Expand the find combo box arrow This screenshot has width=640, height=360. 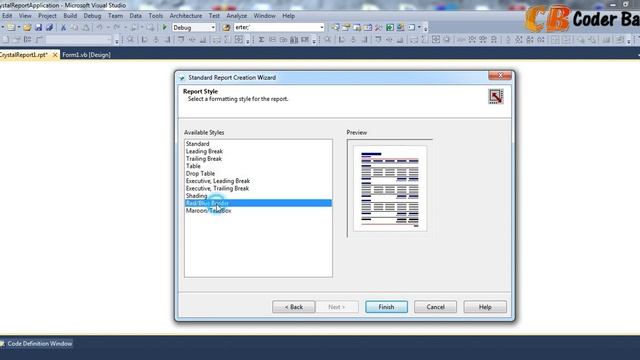tap(322, 27)
